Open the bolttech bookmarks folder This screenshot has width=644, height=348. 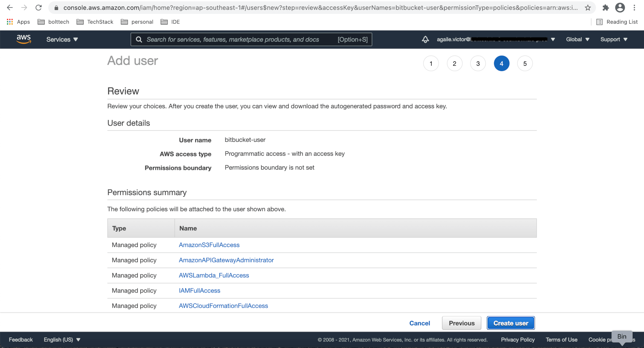point(53,22)
